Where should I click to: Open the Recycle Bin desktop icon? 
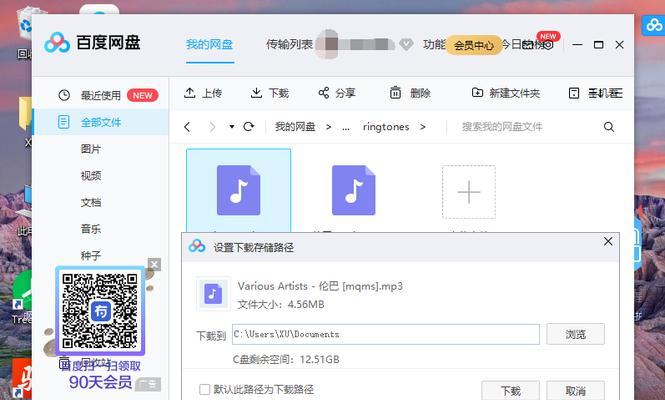click(24, 33)
